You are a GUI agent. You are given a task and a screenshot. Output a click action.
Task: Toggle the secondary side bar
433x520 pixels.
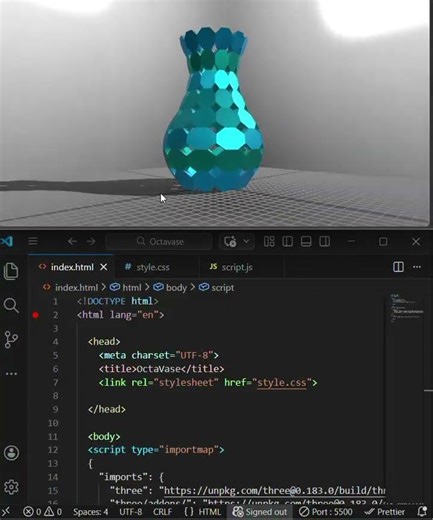pos(324,241)
